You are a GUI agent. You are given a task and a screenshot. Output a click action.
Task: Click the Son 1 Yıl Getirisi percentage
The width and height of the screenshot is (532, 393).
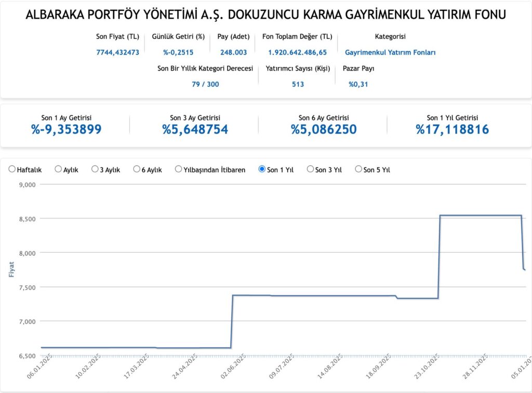[x=452, y=129]
